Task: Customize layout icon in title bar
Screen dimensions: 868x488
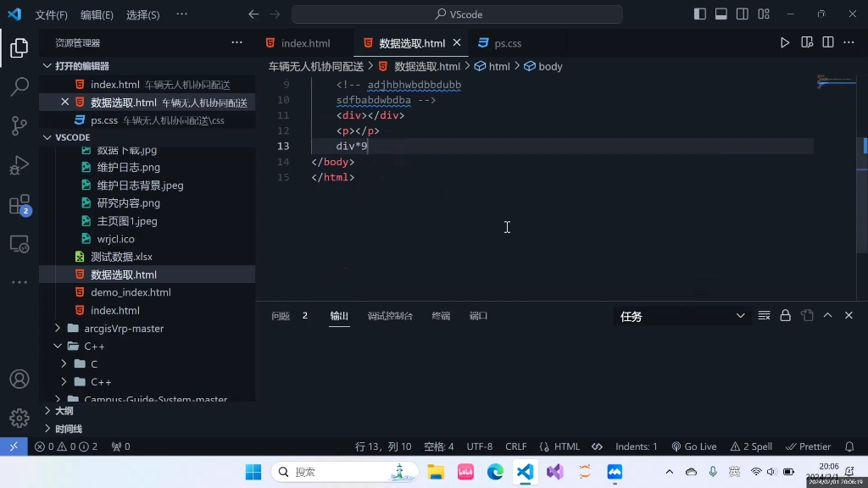Action: pos(764,14)
